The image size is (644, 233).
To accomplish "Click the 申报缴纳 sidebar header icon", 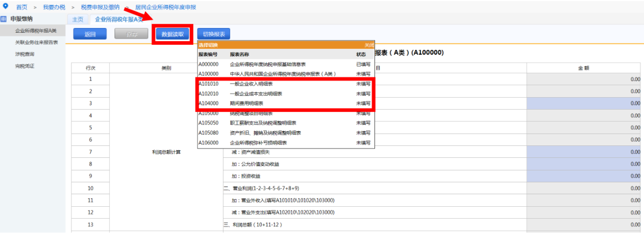I will pos(4,19).
